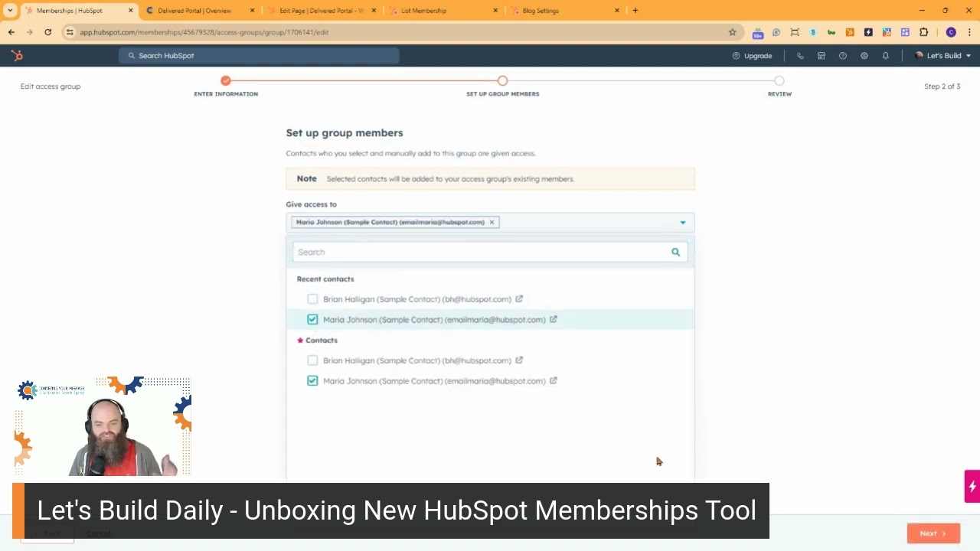
Task: Open Brian Halligan record link in Recent contacts
Action: [x=519, y=298]
